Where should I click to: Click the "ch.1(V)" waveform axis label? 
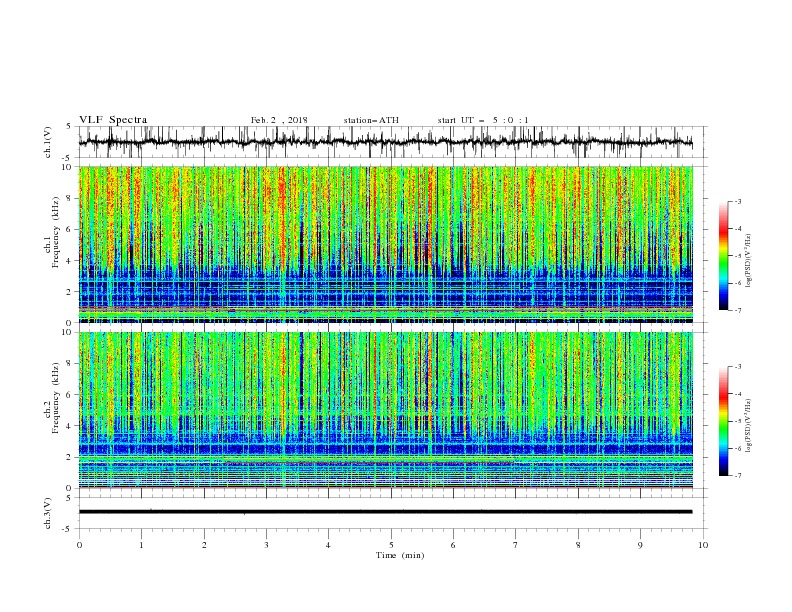click(48, 142)
